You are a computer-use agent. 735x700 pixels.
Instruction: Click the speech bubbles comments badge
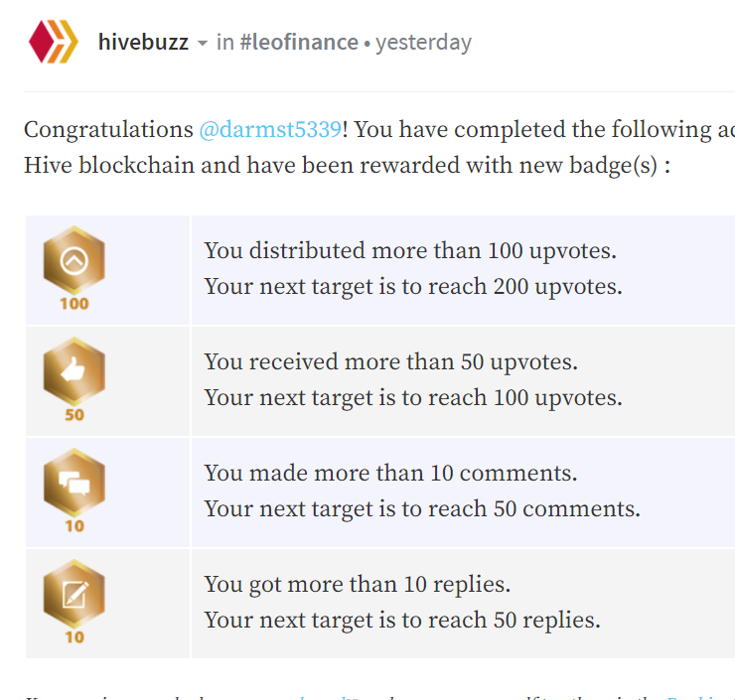point(74,483)
